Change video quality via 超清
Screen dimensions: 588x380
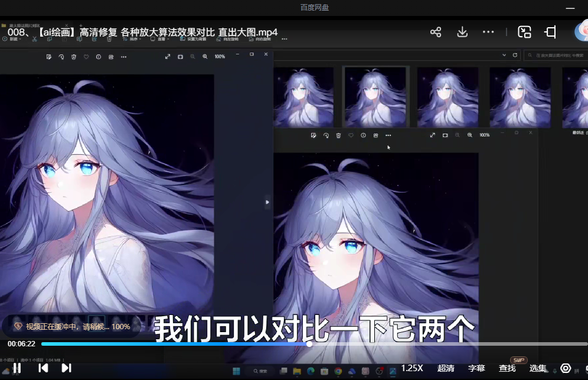point(446,368)
